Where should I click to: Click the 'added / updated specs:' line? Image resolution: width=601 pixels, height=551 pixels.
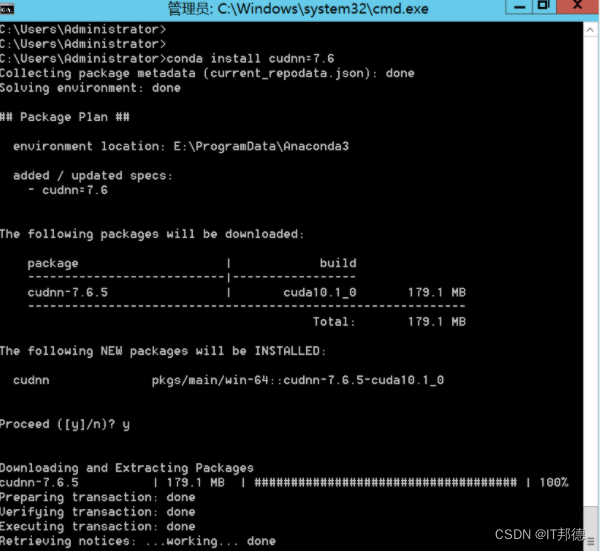coord(93,176)
